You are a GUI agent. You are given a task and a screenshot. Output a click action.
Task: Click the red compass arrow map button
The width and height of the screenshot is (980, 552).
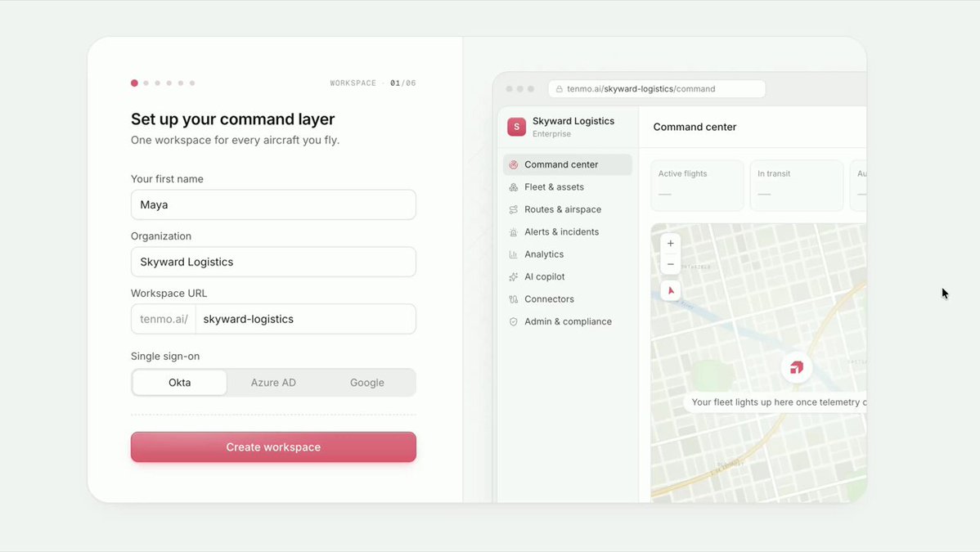[x=671, y=290]
